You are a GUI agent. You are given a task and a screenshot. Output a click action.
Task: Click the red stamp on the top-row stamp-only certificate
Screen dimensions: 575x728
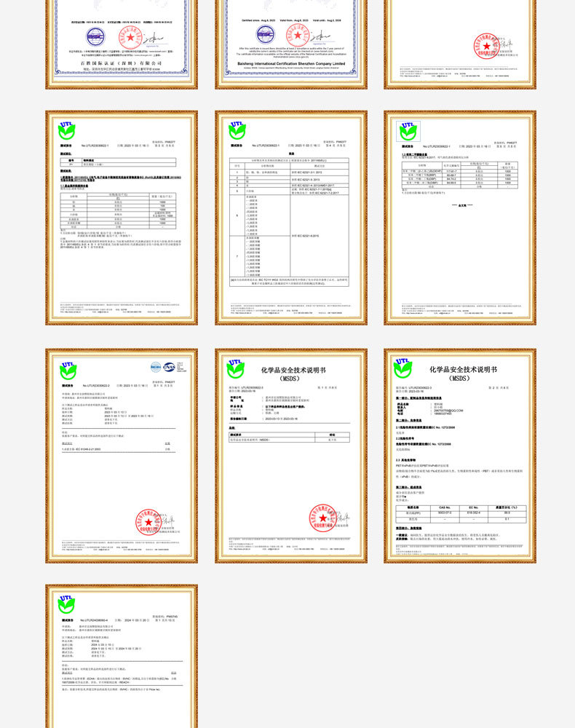(486, 46)
